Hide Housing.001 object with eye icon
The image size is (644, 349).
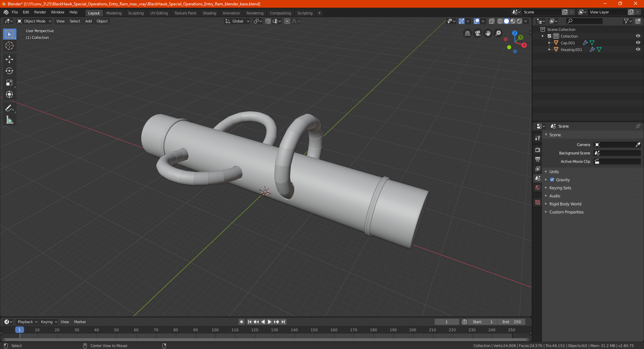click(638, 49)
